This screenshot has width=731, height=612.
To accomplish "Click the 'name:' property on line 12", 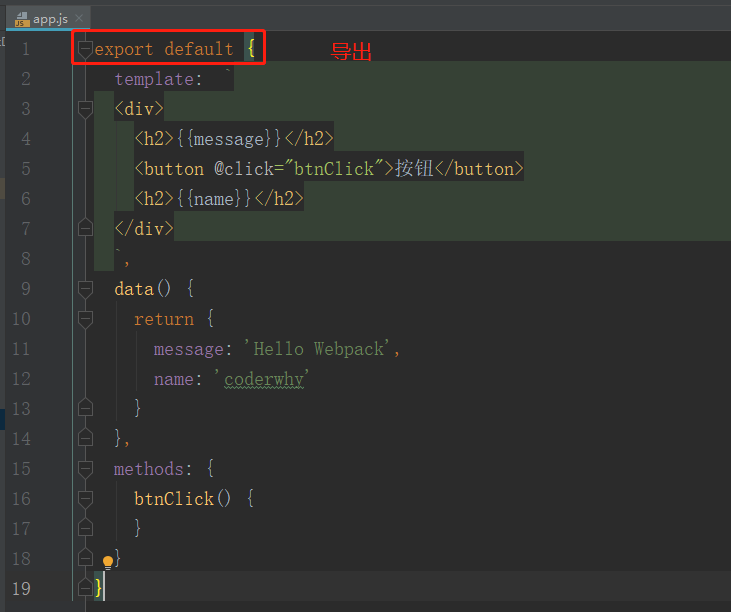I will [x=178, y=379].
